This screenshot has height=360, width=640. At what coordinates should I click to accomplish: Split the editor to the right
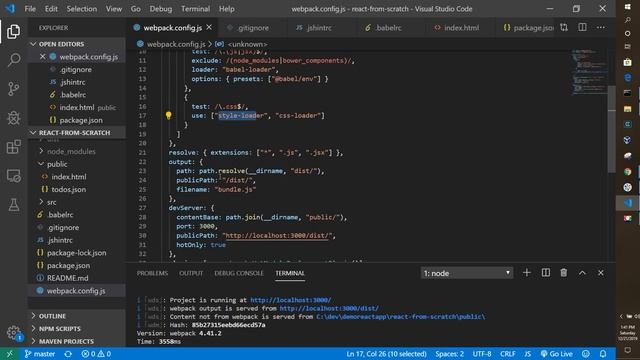click(582, 27)
